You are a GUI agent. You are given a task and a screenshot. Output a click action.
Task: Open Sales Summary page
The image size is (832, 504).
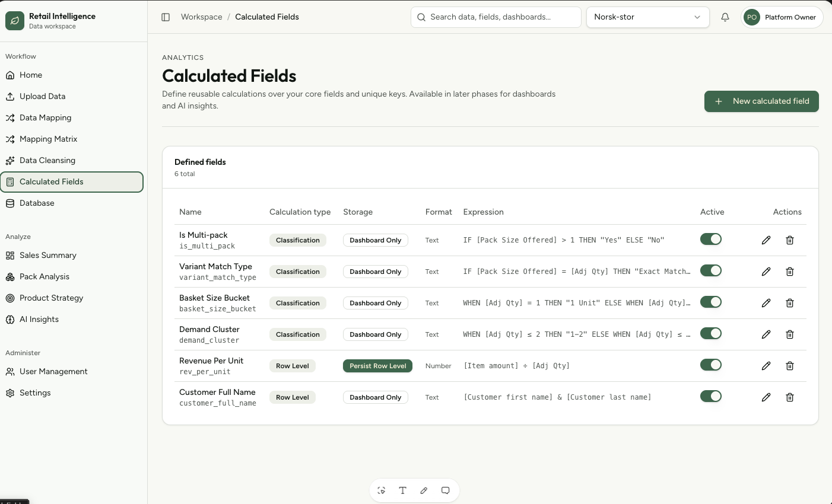pyautogui.click(x=72, y=256)
